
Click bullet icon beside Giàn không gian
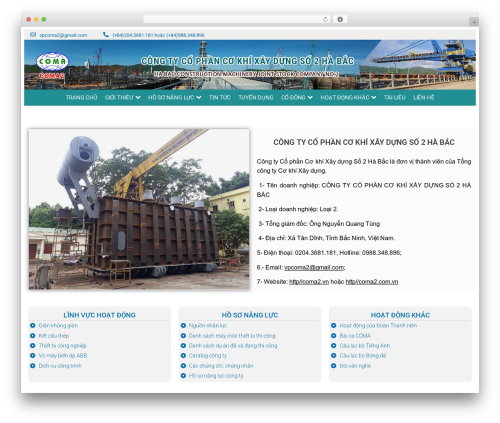pyautogui.click(x=33, y=325)
